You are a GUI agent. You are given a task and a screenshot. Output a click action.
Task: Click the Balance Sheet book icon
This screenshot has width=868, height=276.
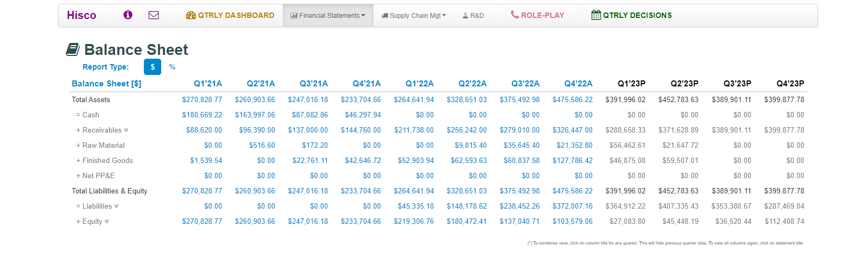click(x=73, y=49)
